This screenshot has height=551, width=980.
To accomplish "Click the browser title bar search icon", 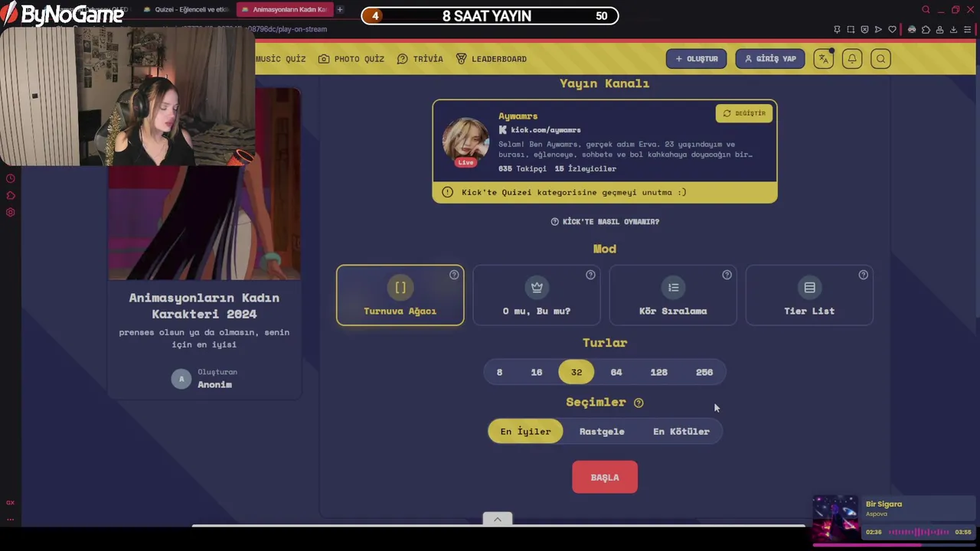I will tap(926, 10).
